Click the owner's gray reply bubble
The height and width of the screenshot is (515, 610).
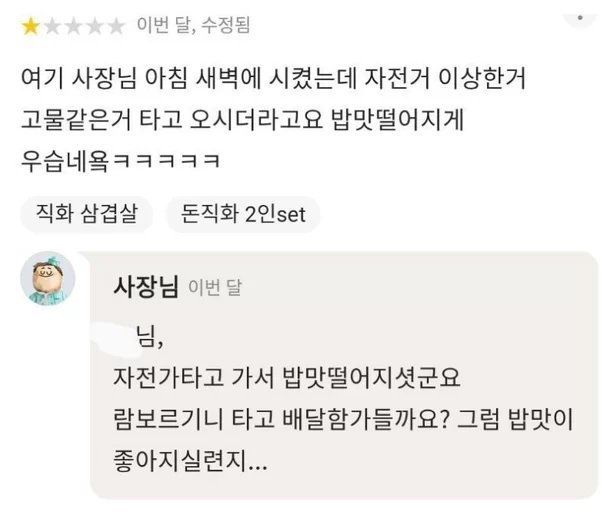point(344,375)
